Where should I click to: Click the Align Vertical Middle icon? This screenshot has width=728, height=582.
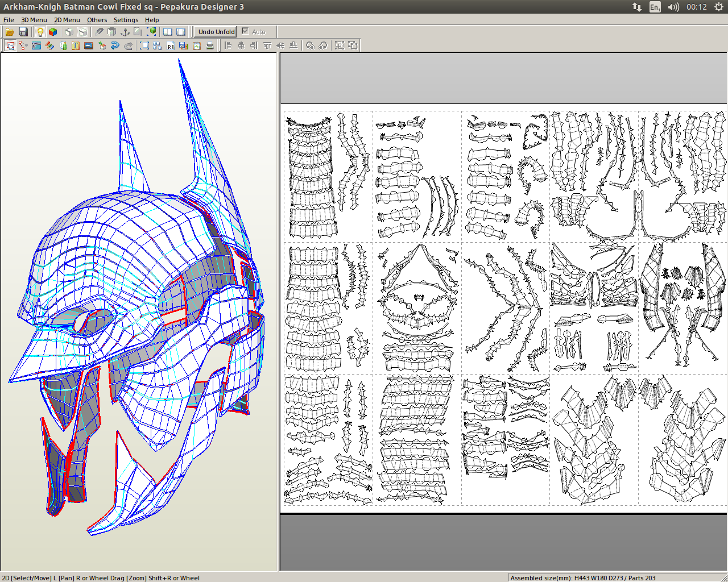[x=280, y=45]
